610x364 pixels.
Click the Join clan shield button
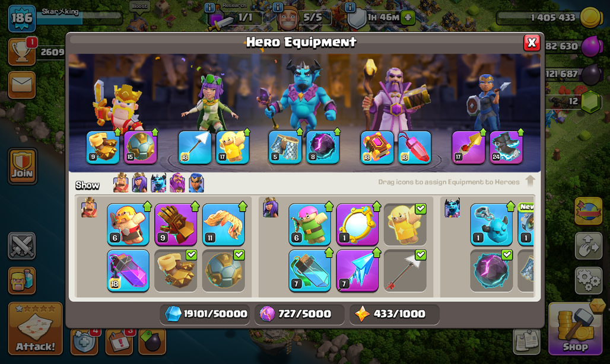[x=22, y=166]
